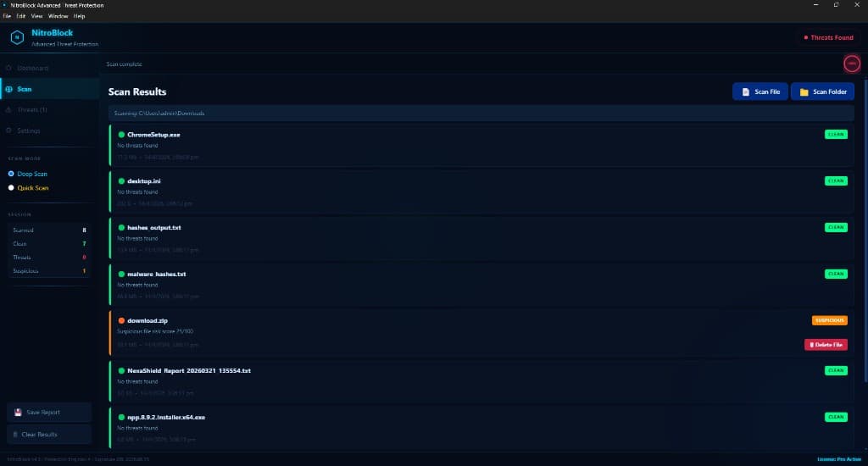Open the Settings page
Image resolution: width=868 pixels, height=466 pixels.
point(50,130)
